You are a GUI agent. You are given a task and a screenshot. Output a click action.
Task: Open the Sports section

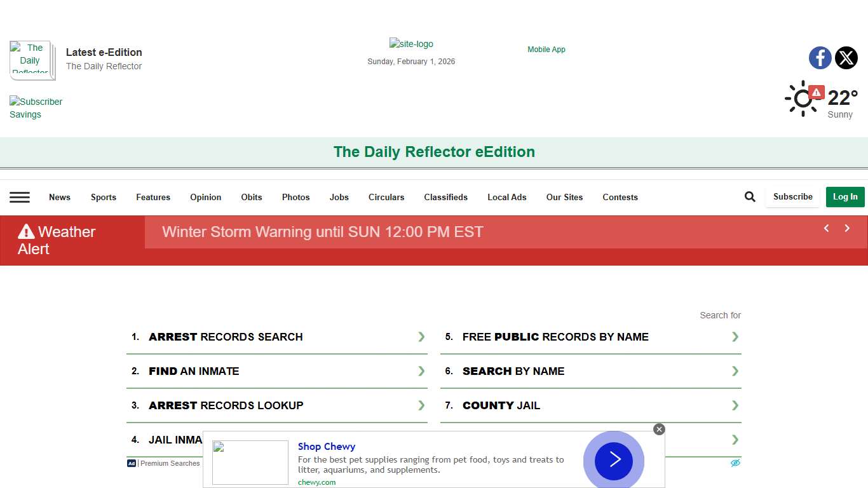point(103,197)
